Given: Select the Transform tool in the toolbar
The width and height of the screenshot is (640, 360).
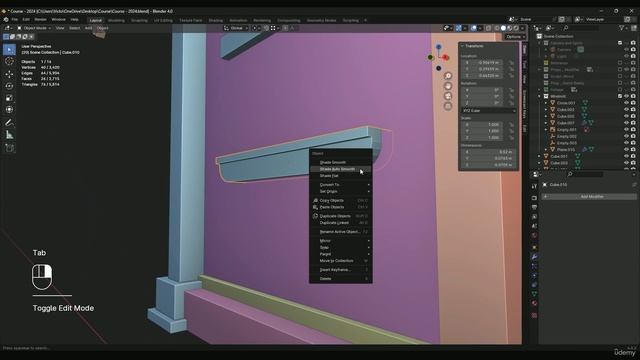Looking at the screenshot, I should click(x=9, y=110).
